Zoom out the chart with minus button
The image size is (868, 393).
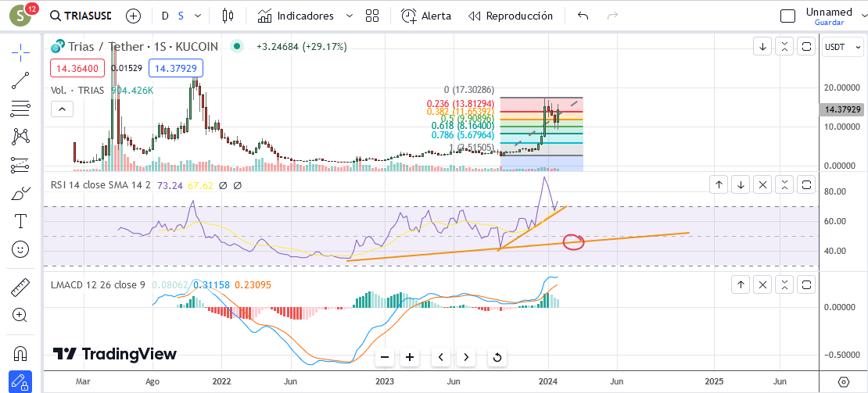click(385, 357)
